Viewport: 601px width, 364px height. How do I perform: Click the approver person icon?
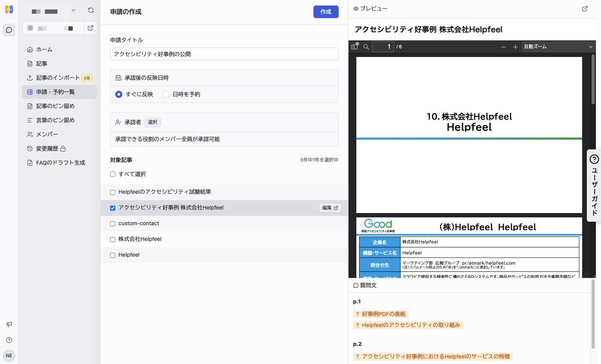pos(118,122)
